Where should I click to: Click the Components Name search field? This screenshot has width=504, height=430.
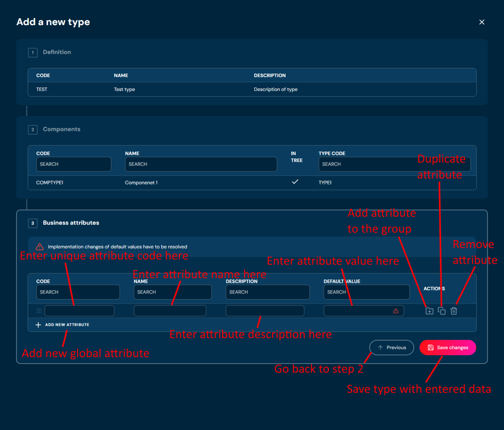coord(201,164)
